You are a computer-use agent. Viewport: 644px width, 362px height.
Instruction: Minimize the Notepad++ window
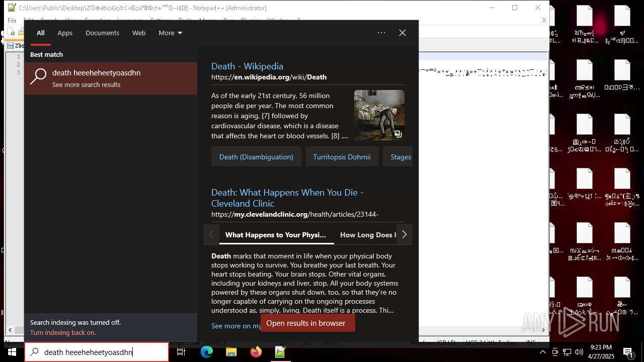coord(492,8)
